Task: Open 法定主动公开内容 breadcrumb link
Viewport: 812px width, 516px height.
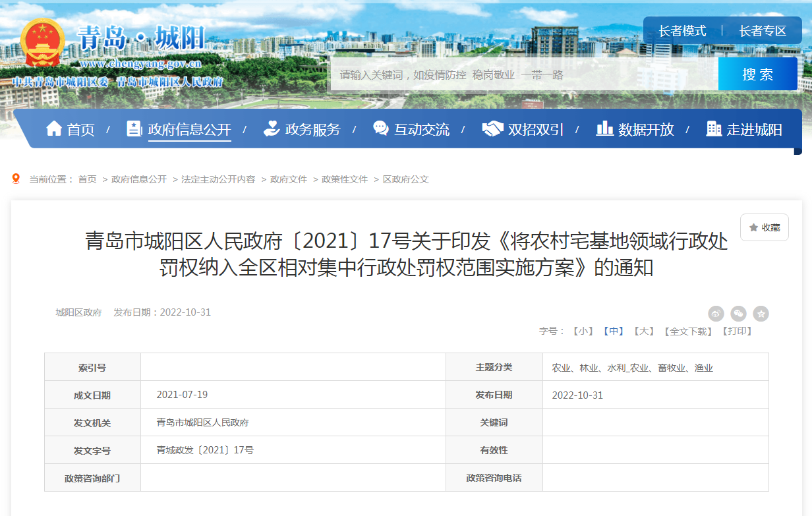Action: [218, 179]
